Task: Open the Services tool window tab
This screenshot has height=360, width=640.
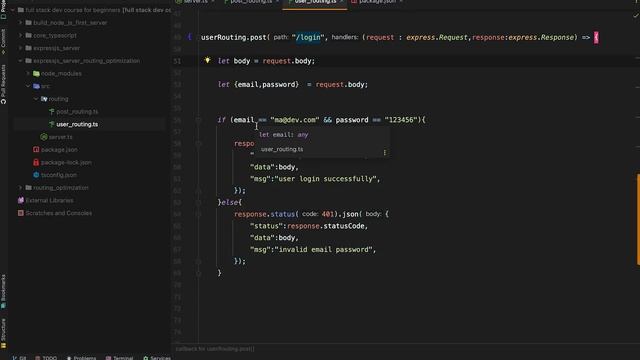Action: point(157,358)
